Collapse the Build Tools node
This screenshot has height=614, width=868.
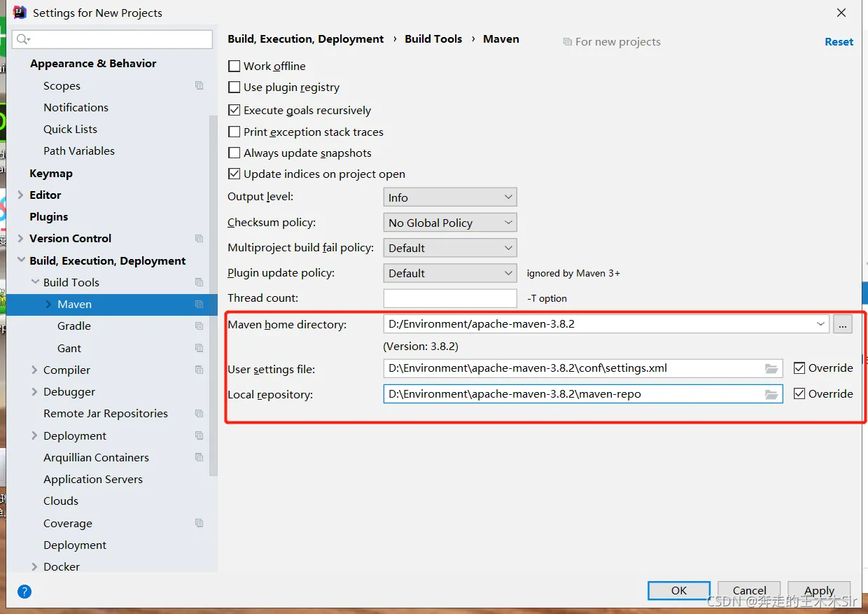[35, 282]
